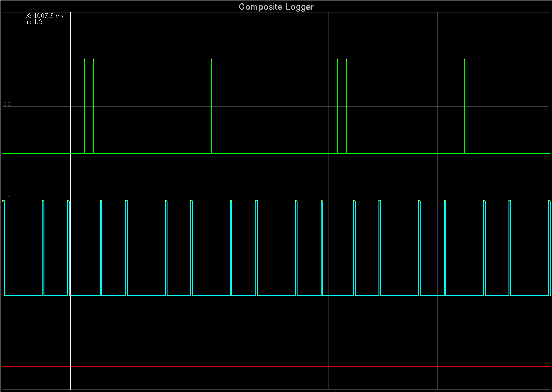The height and width of the screenshot is (392, 552).
Task: Click the 2.0 Y-axis gridline label
Action: coord(7,104)
